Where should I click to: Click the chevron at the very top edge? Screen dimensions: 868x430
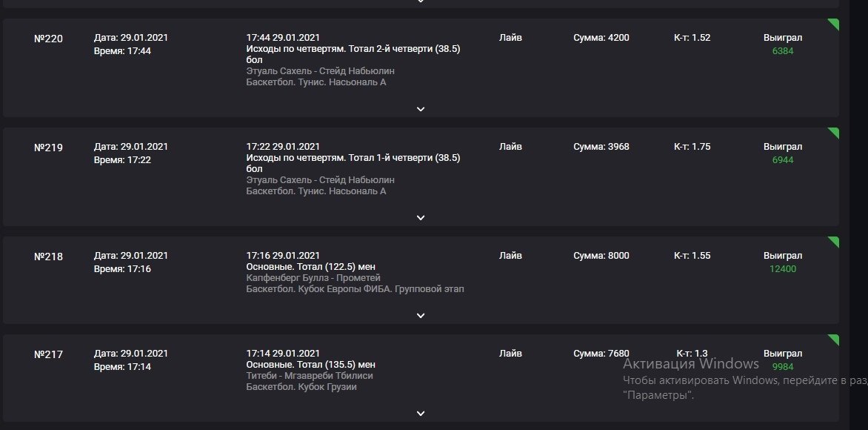pos(421,2)
